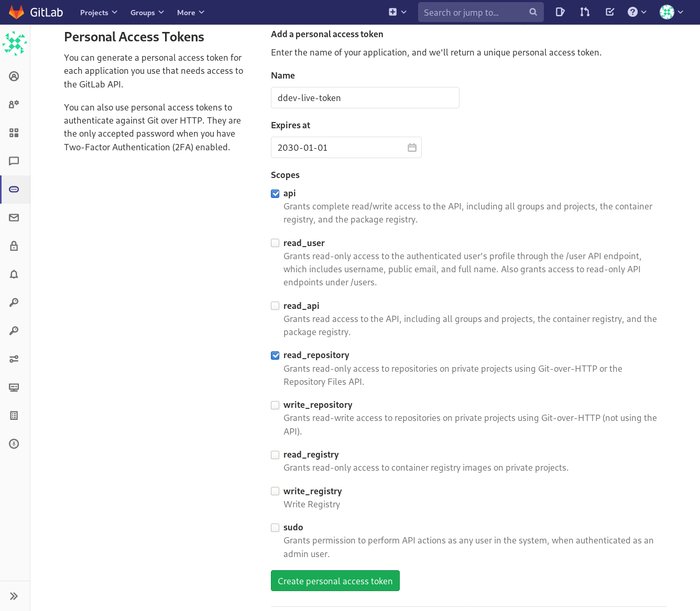Open GPG Keys sidebar icon
Viewport: 700px width, 611px height.
coord(14,331)
